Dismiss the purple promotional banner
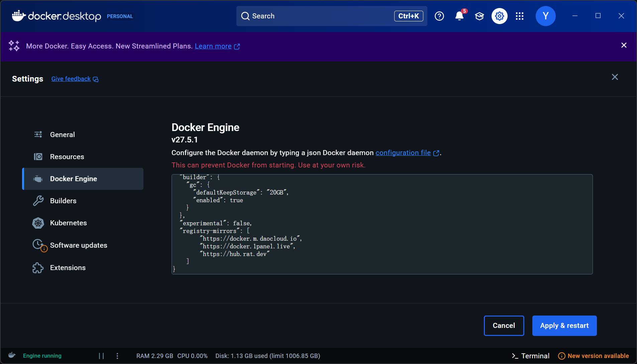 (x=624, y=45)
